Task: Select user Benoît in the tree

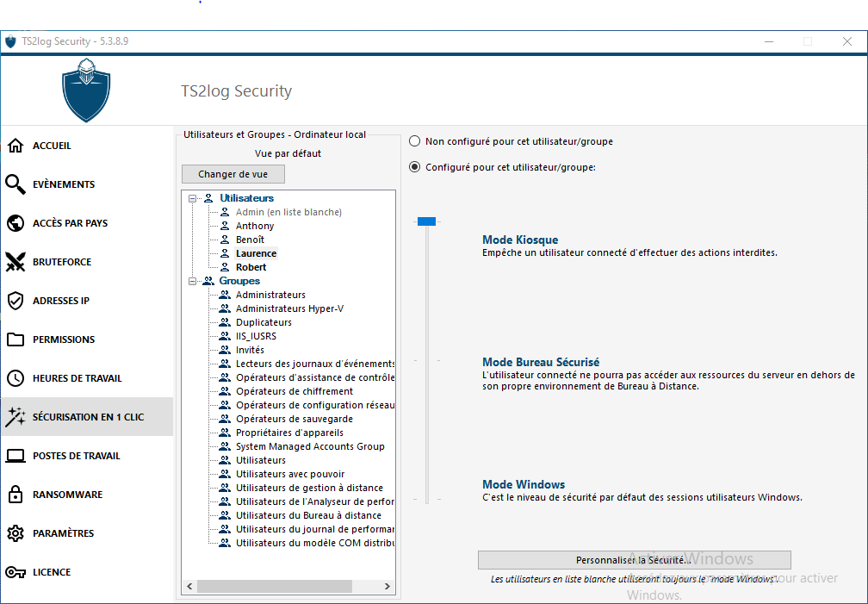Action: coord(250,240)
